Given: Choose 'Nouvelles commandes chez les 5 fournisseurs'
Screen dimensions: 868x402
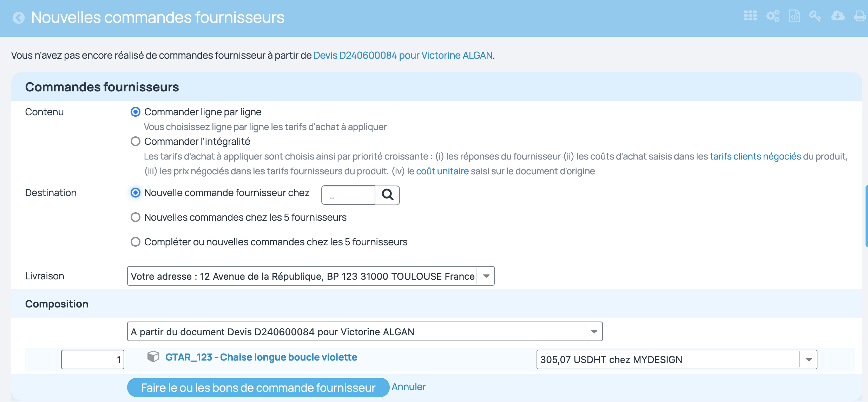Looking at the screenshot, I should (x=136, y=217).
